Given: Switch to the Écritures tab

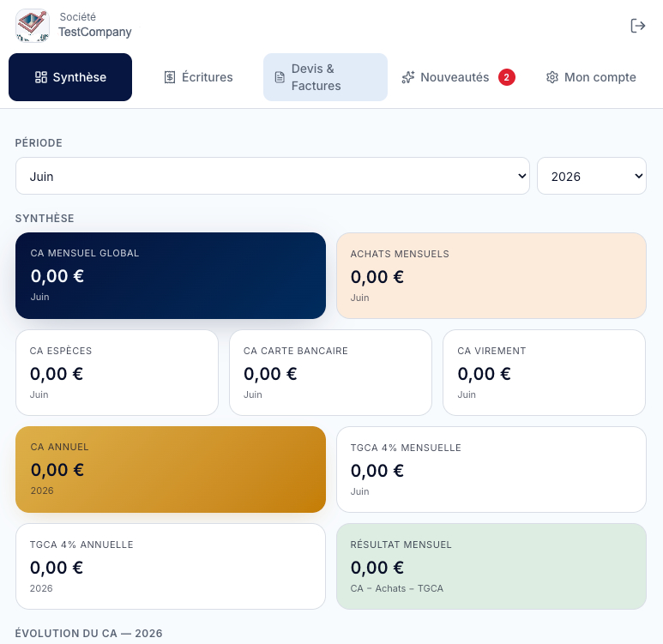Looking at the screenshot, I should 198,77.
